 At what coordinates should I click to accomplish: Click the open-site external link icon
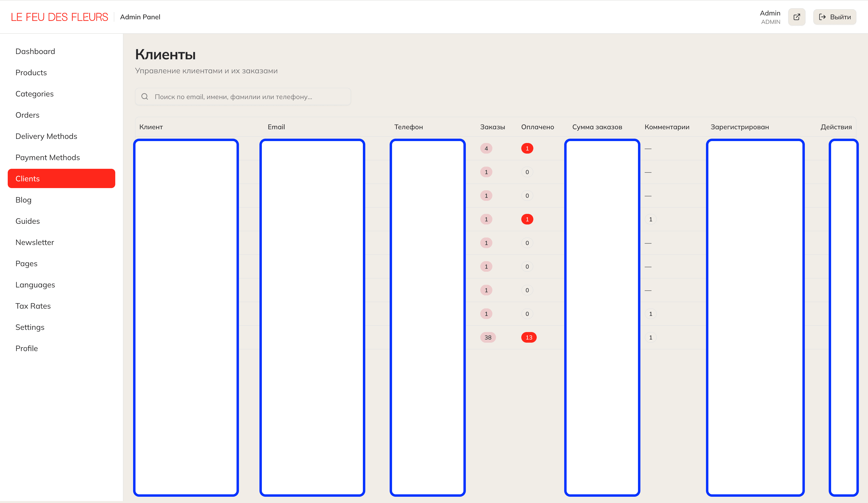coord(796,17)
